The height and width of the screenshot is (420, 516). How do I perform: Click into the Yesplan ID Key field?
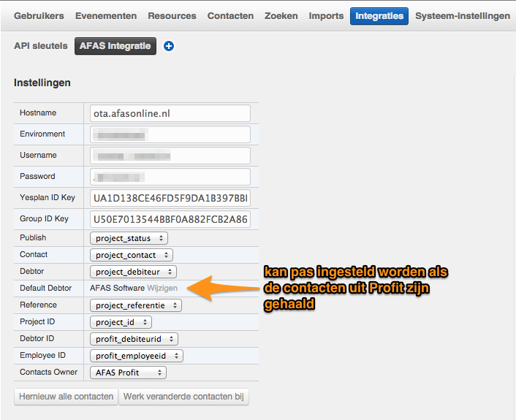coord(170,198)
